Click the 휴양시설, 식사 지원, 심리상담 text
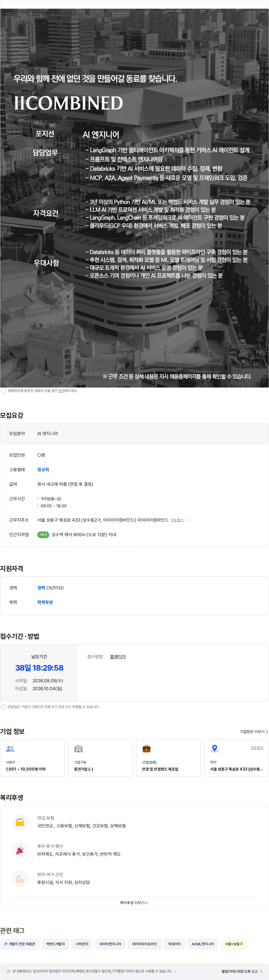269x980 pixels. coord(64,882)
